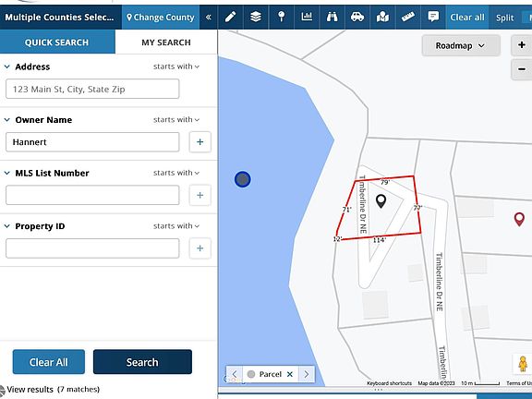Click the 79' parcel dimension label
Screen dimensions: 532x399
pyautogui.click(x=385, y=182)
